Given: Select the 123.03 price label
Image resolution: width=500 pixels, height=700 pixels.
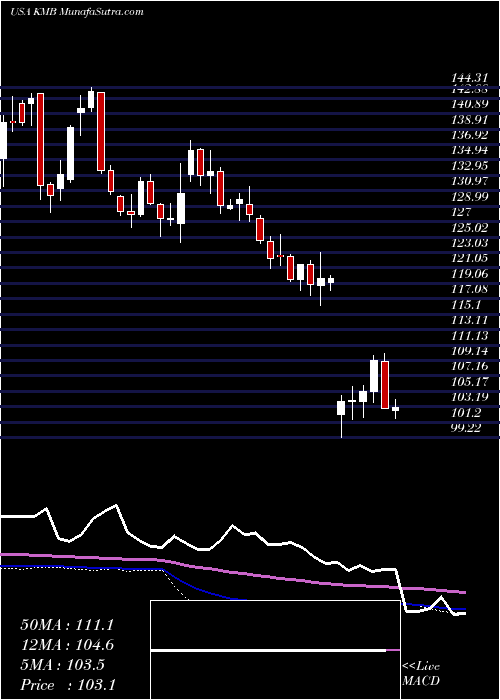Looking at the screenshot, I should coord(472,243).
